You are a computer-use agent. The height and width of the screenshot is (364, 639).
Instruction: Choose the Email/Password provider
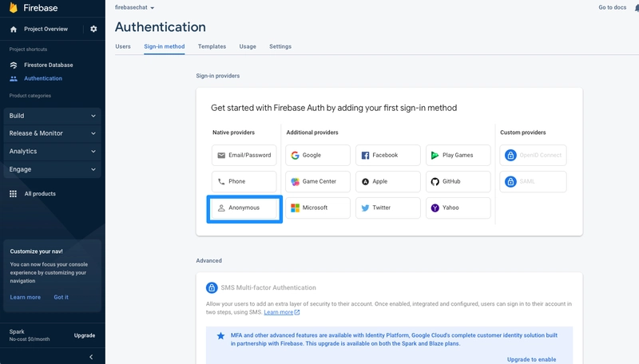click(244, 155)
